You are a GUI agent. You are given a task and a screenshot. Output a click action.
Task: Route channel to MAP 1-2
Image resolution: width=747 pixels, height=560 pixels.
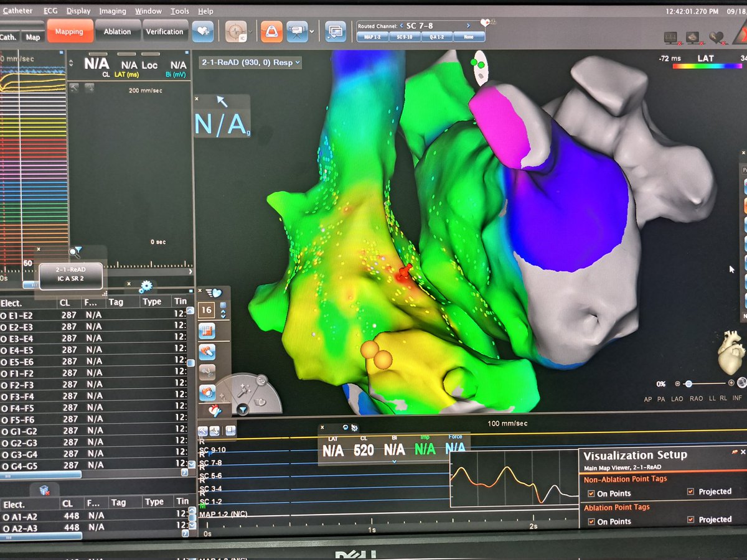[x=372, y=37]
